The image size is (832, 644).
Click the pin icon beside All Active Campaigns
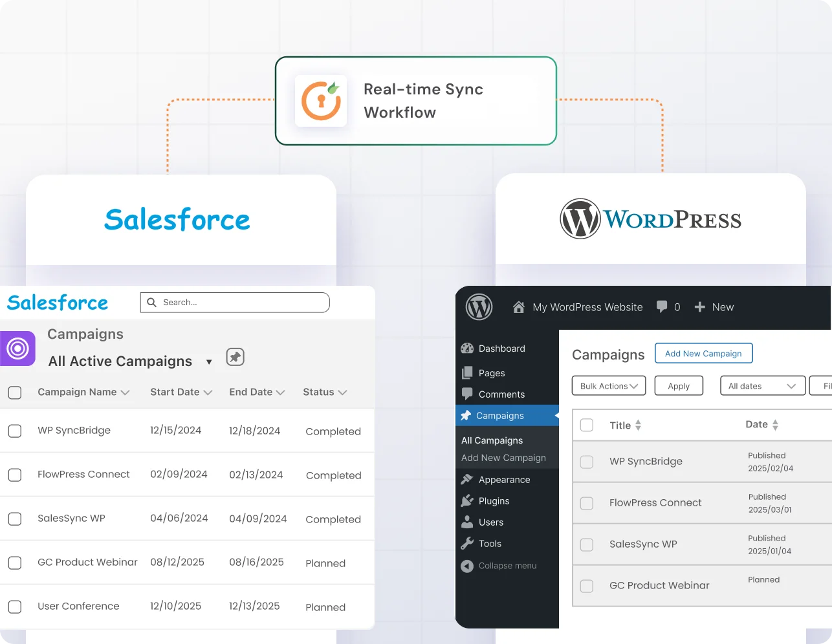pos(235,357)
